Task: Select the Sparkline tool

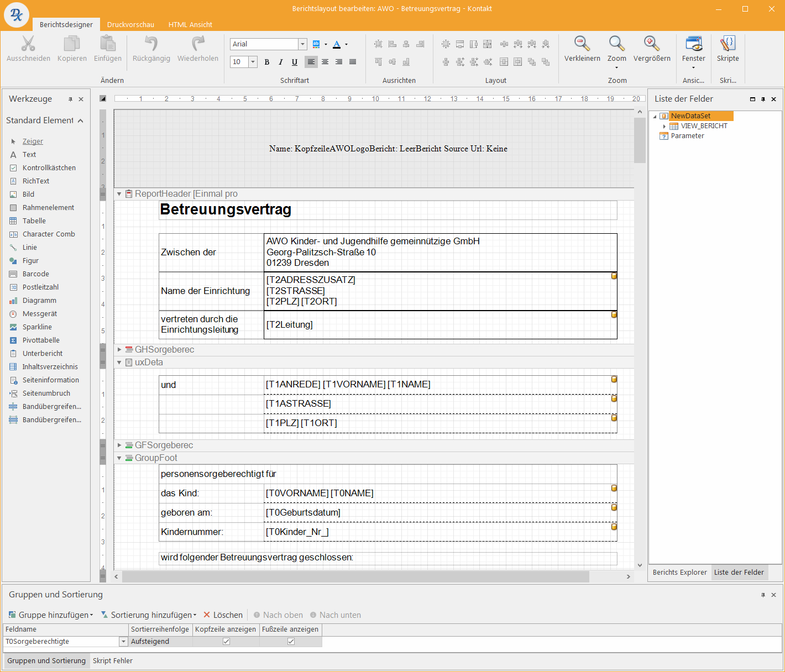Action: coord(37,327)
